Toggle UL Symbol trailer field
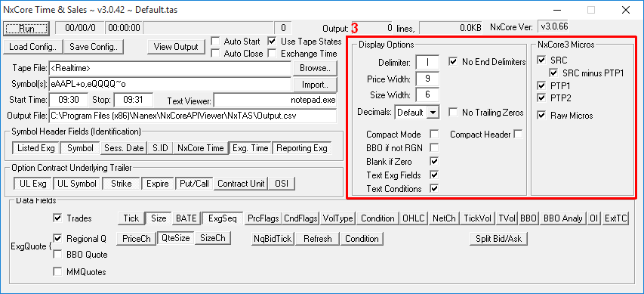This screenshot has height=294, width=644. click(77, 184)
